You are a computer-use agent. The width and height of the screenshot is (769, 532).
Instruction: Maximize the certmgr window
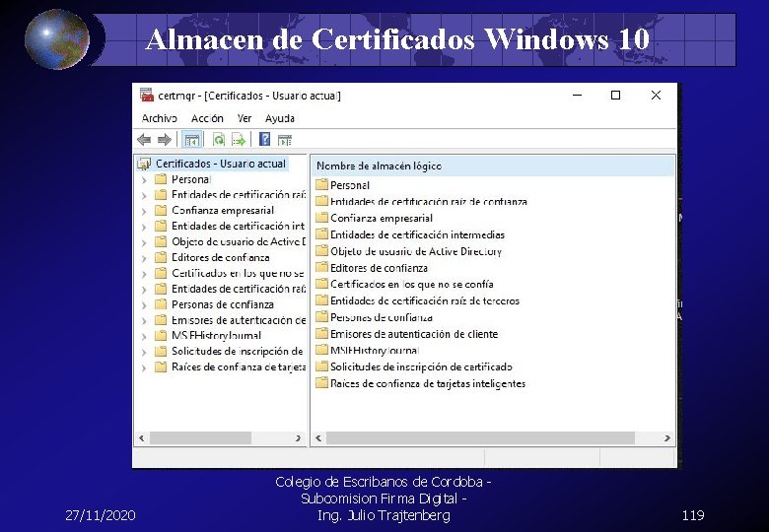(615, 95)
